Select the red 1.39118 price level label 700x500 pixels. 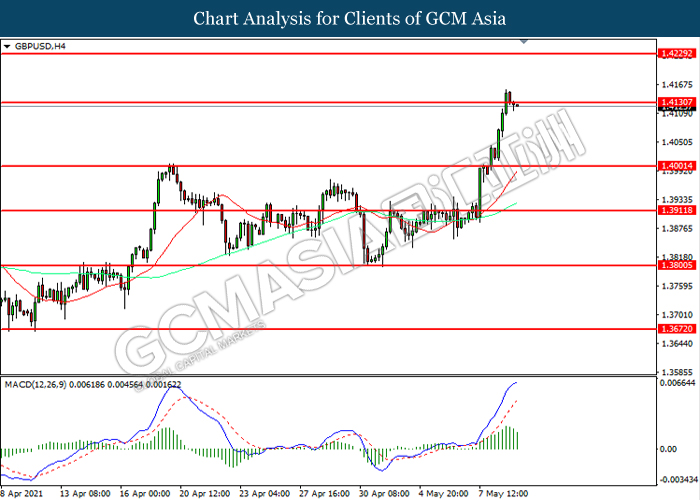pos(677,210)
